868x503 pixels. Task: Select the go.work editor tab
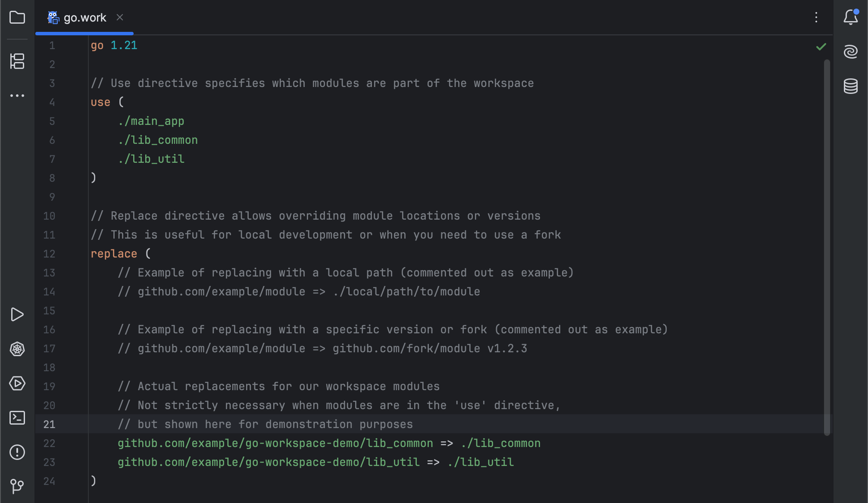tap(85, 18)
